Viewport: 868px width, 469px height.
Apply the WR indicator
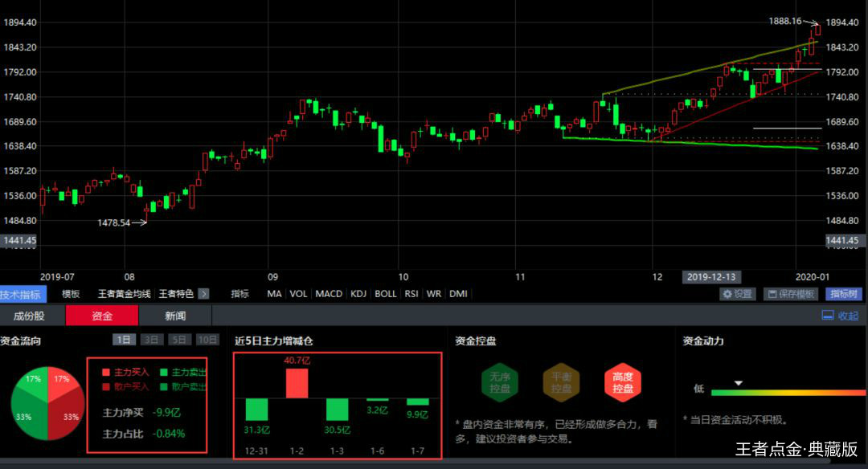(x=434, y=294)
